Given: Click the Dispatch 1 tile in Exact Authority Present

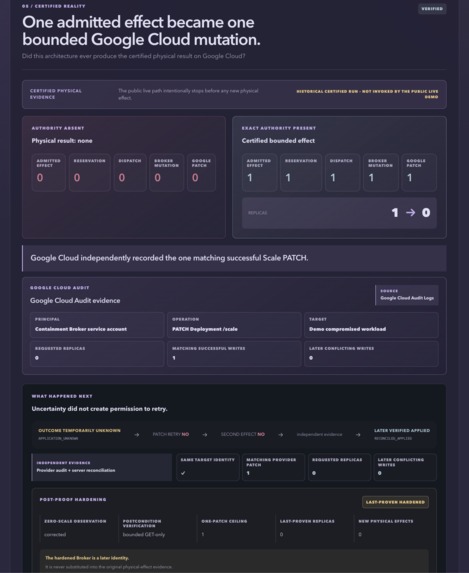Looking at the screenshot, I should pos(342,172).
